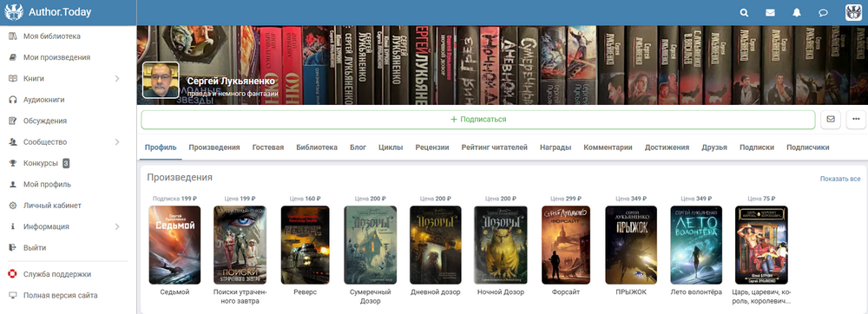
Task: Click the exit icon beside Выйти
Action: 12,248
